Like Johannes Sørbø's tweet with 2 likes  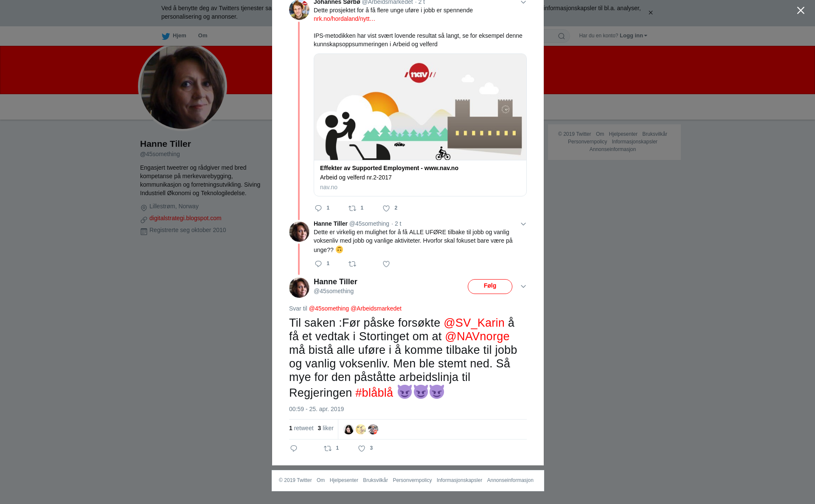tap(386, 208)
